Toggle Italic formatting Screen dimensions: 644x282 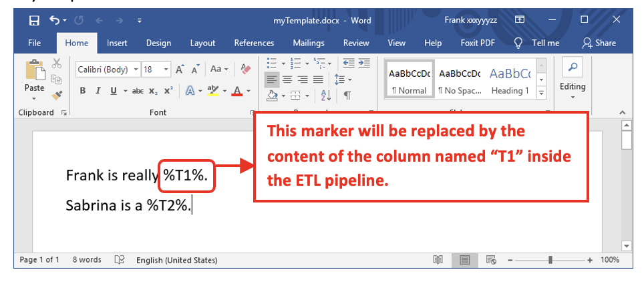click(98, 91)
